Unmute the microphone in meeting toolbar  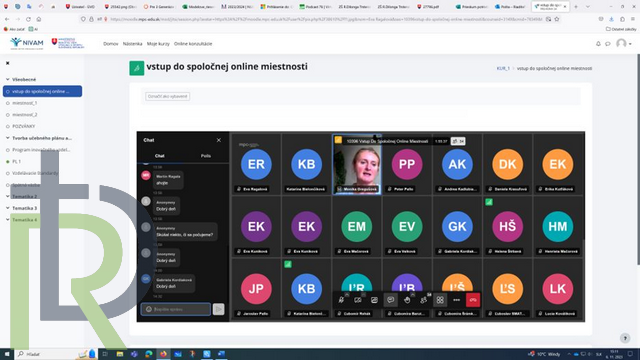(x=341, y=300)
